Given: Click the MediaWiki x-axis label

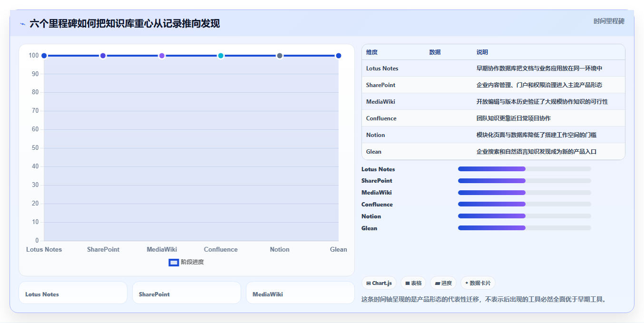Looking at the screenshot, I should pyautogui.click(x=162, y=249).
